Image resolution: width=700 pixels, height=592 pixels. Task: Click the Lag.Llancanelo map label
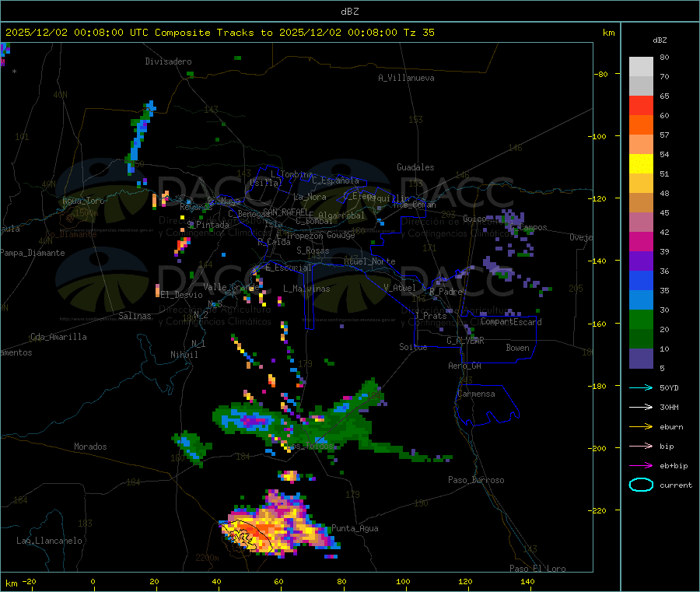[49, 541]
